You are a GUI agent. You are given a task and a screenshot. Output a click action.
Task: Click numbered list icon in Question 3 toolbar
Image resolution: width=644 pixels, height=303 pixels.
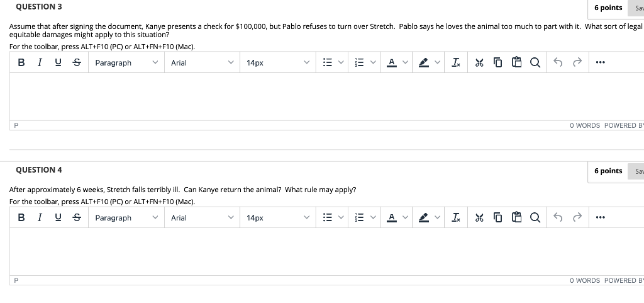(359, 62)
